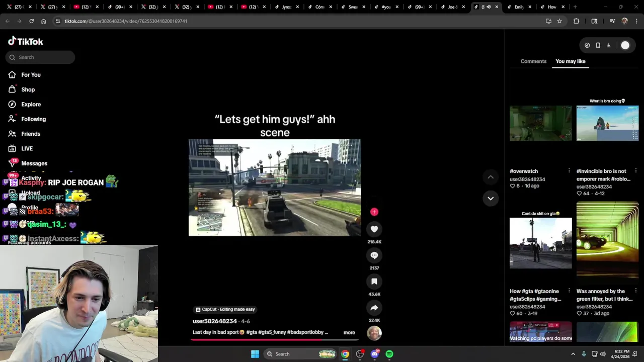Open comments via the speech bubble icon
644x362 pixels.
tap(374, 255)
